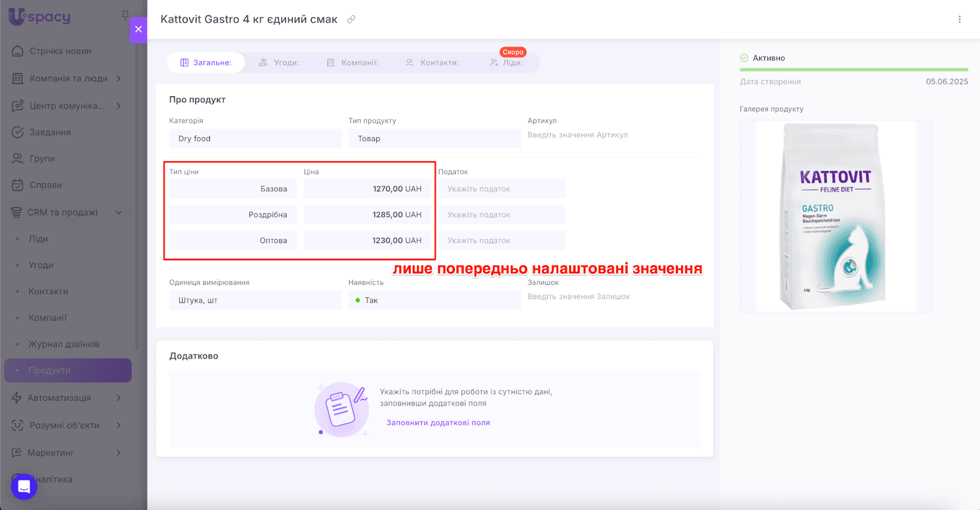This screenshot has width=980, height=510.
Task: Open the Справи page
Action: [46, 185]
